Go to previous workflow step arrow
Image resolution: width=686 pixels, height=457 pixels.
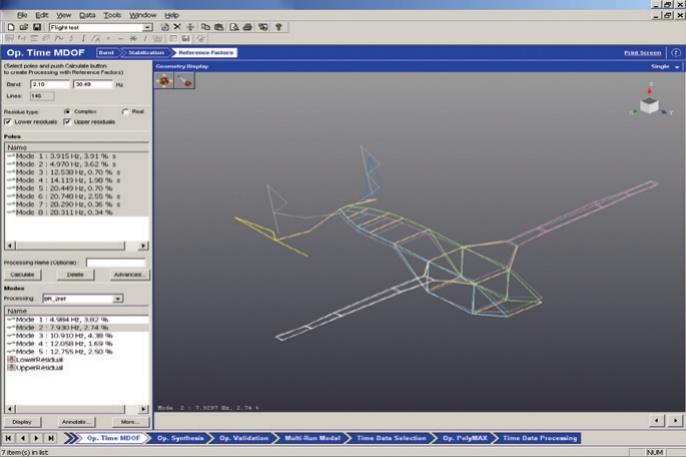[x=23, y=438]
